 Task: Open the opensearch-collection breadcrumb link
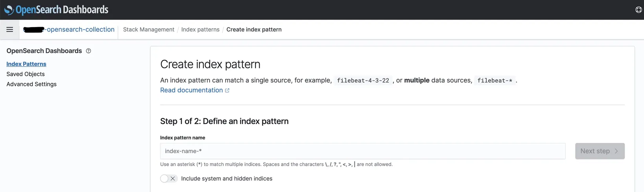[69, 29]
